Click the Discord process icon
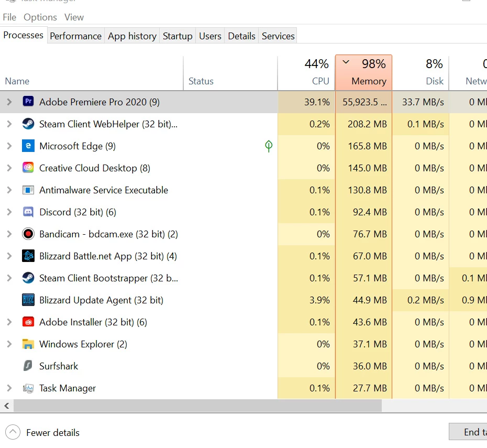487x448 pixels. point(28,212)
